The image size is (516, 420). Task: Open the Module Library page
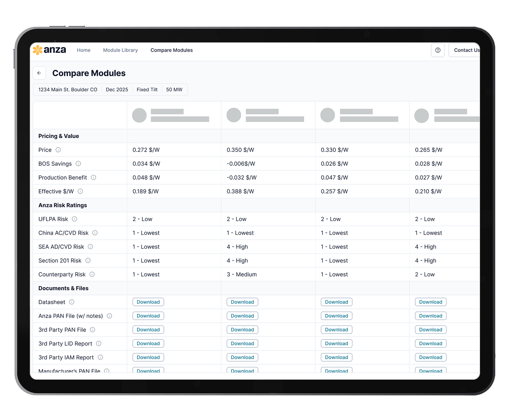[120, 50]
